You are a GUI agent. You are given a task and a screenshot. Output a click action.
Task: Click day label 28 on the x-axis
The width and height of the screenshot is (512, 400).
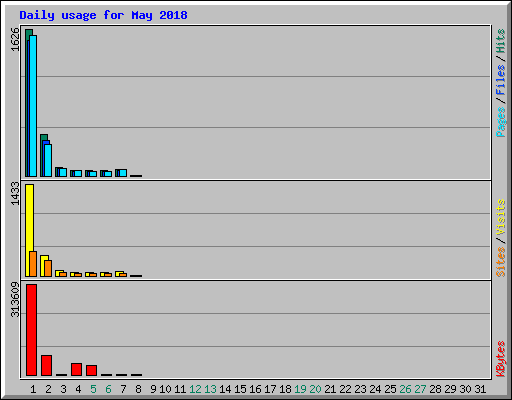click(x=435, y=389)
